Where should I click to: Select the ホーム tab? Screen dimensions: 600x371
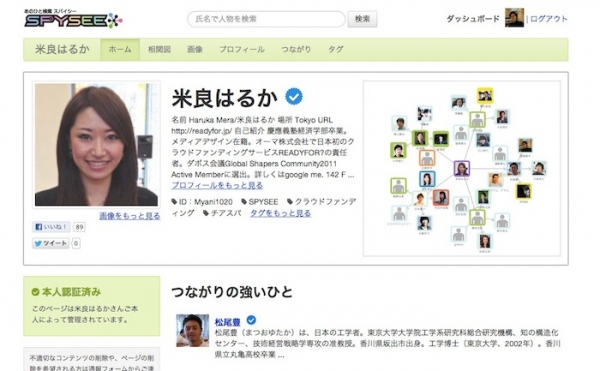coord(120,49)
